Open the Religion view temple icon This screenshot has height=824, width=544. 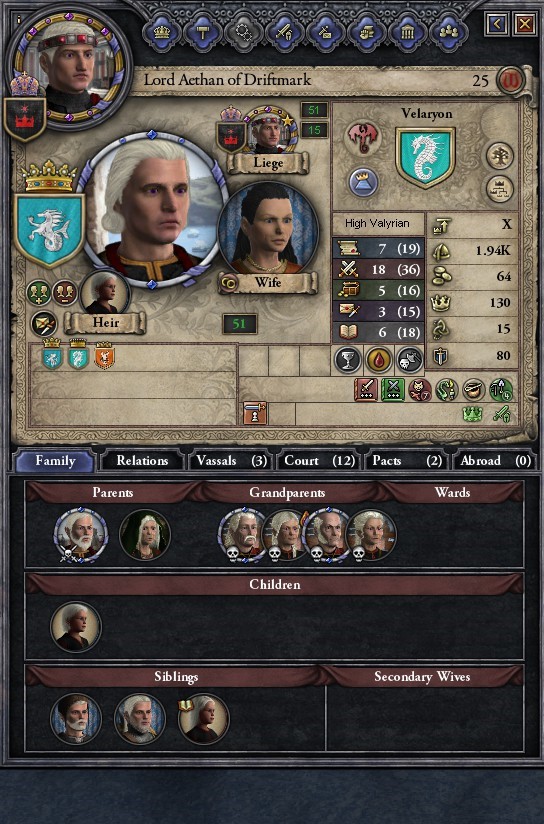(x=407, y=32)
